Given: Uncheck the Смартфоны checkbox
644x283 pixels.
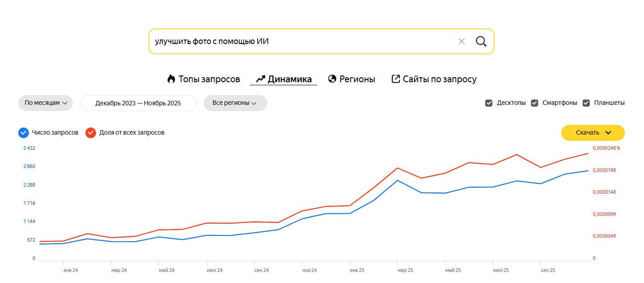Looking at the screenshot, I should (535, 103).
